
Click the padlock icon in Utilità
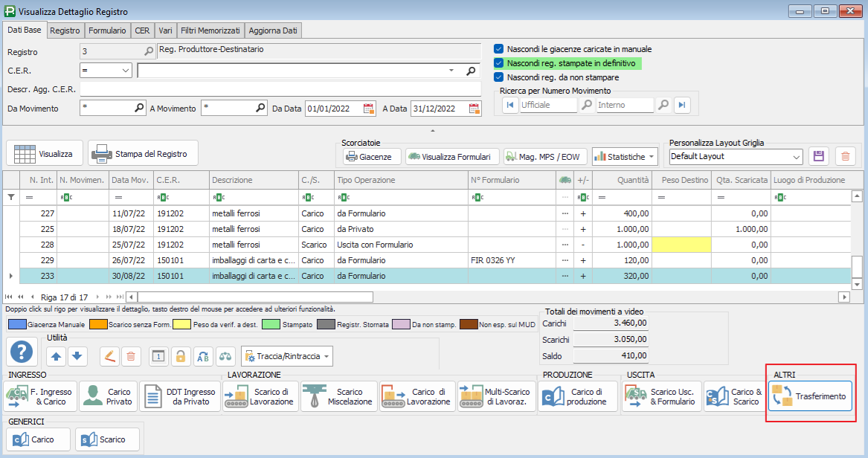[x=180, y=356]
